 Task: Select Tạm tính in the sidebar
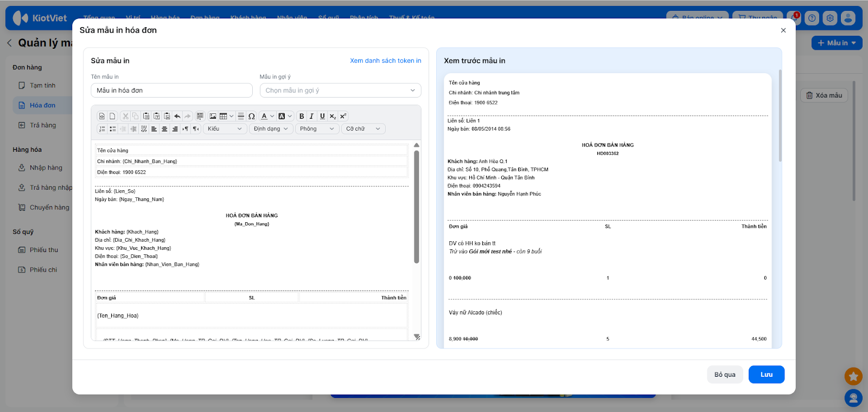pos(42,86)
